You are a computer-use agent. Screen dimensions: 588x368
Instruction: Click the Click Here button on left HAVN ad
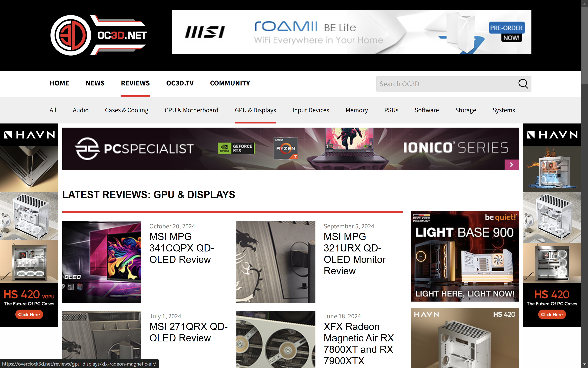[29, 314]
